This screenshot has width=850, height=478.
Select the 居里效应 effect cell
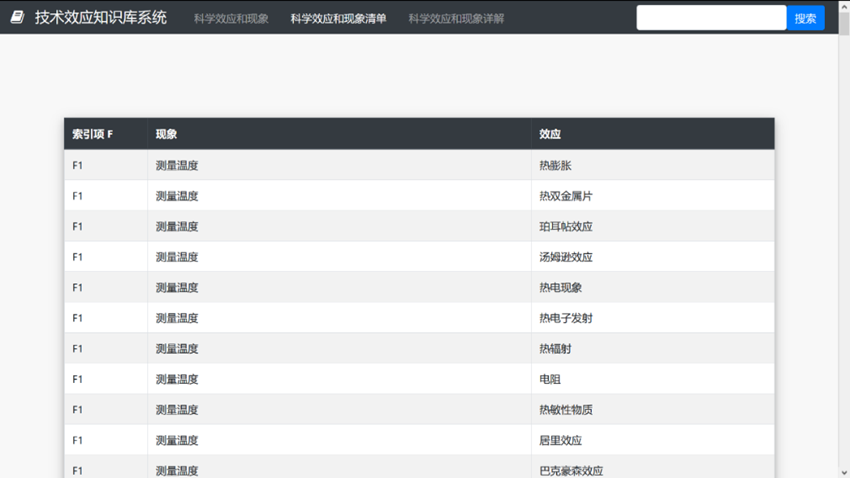[x=653, y=440]
